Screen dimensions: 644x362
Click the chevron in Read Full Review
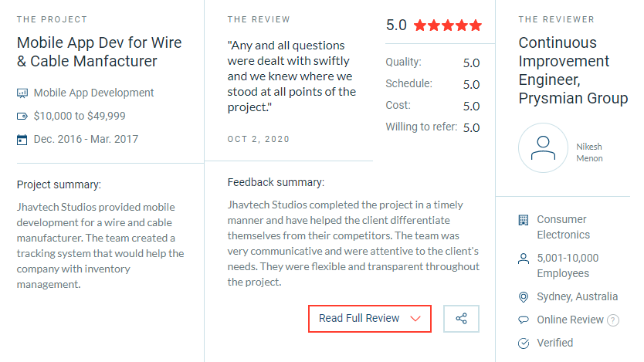click(x=415, y=319)
